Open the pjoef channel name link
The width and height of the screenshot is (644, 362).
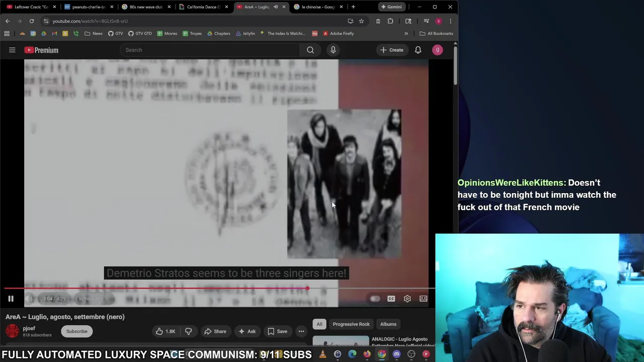tap(29, 328)
